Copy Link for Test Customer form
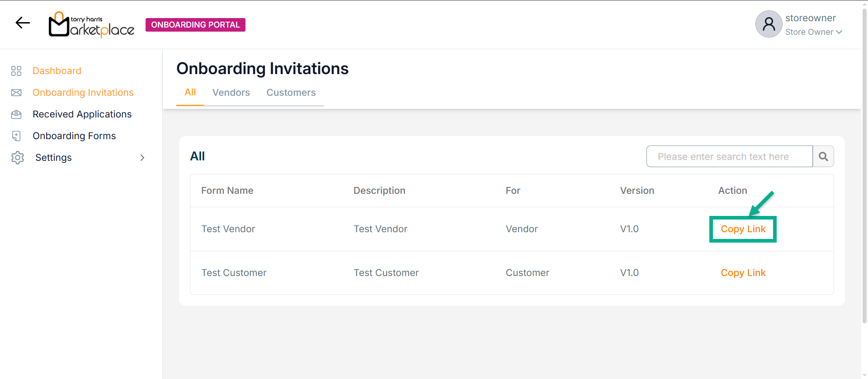 pyautogui.click(x=743, y=273)
